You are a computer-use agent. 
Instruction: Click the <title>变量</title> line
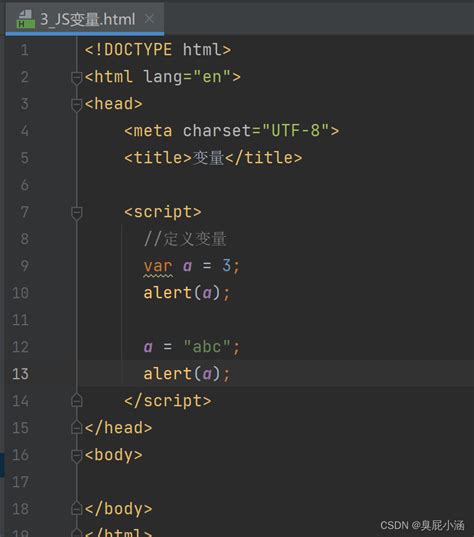[x=213, y=158]
